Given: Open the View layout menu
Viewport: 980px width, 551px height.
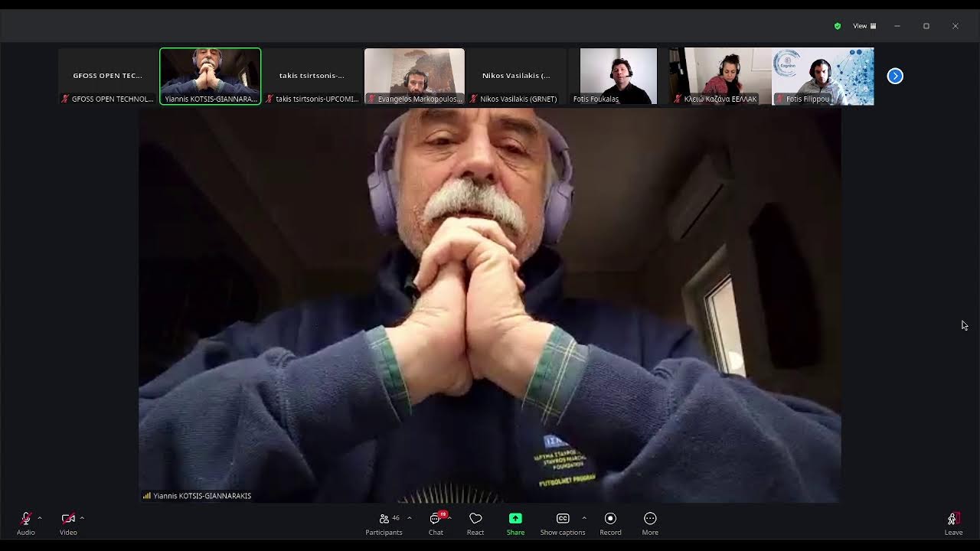Looking at the screenshot, I should click(865, 26).
